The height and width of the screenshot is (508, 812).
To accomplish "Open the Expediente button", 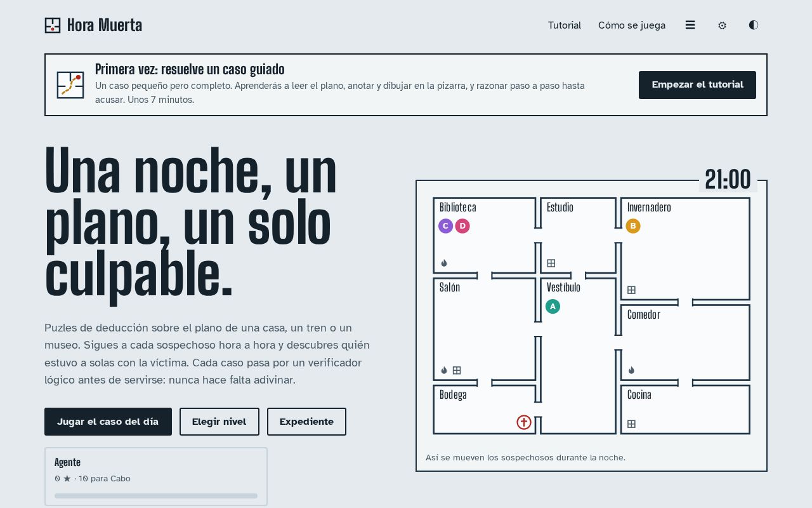I will (x=306, y=422).
